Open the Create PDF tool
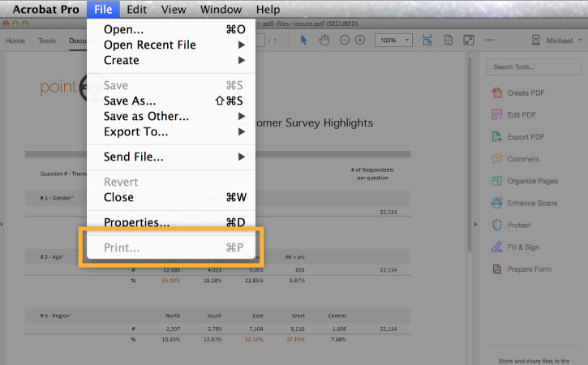Screen dimensions: 588x365 [x=518, y=93]
